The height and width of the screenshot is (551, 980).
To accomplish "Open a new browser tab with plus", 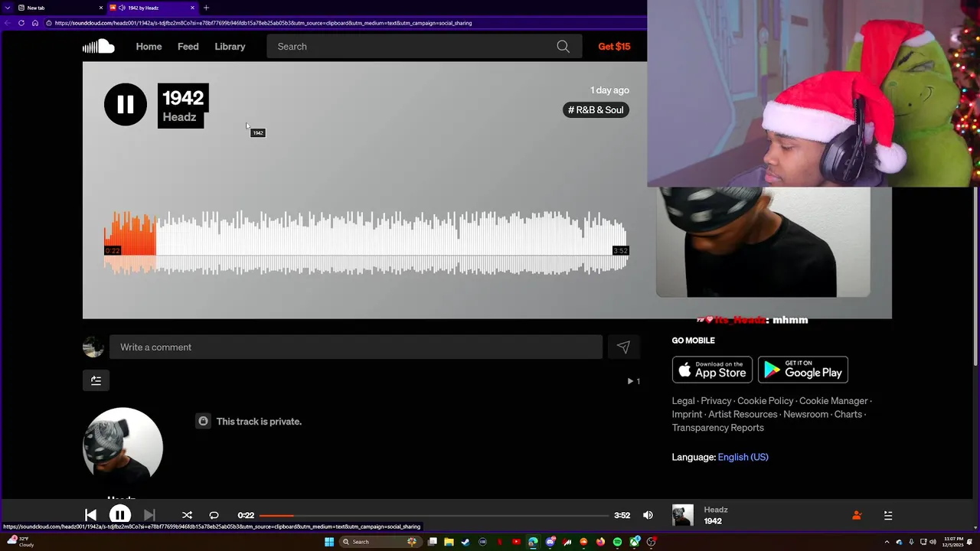I will [x=206, y=8].
